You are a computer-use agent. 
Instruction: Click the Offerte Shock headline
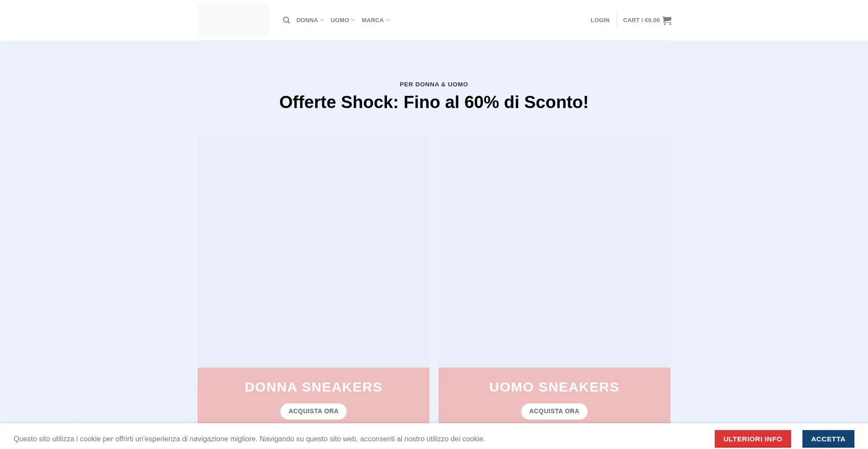point(434,102)
